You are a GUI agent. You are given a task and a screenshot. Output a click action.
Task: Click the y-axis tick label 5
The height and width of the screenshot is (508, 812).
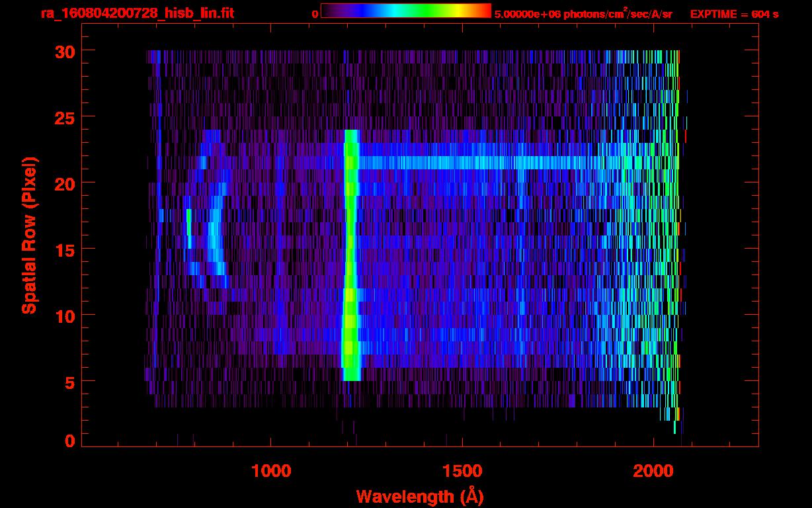coord(69,382)
